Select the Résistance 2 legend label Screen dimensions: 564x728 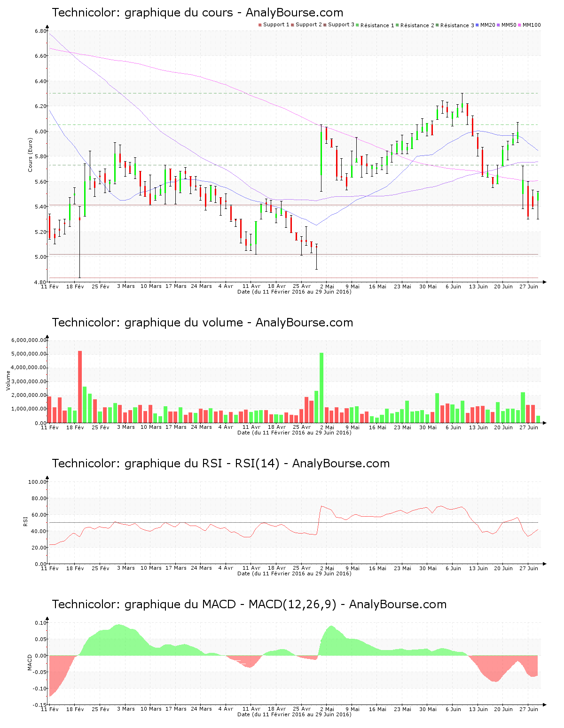(x=417, y=25)
